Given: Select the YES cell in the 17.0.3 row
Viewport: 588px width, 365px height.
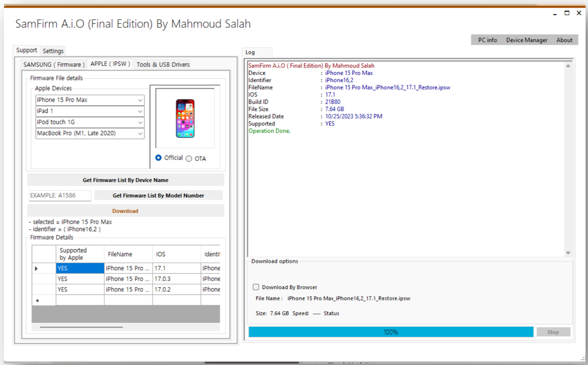Looking at the screenshot, I should (80, 279).
